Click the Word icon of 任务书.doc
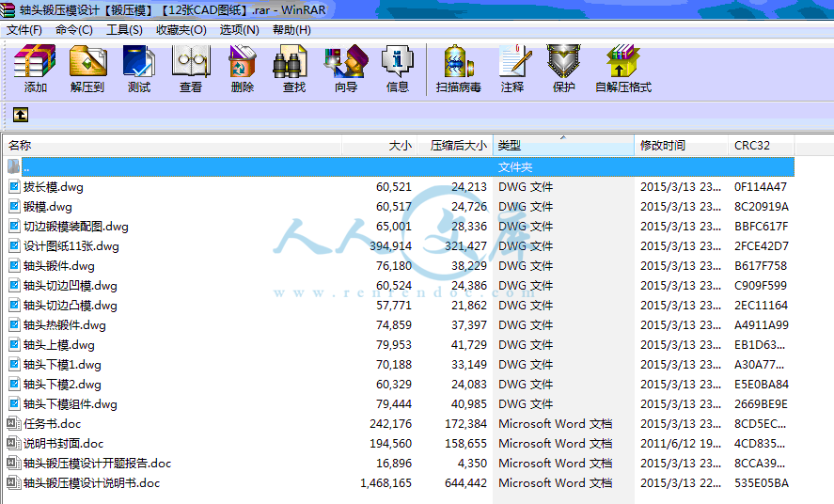Image resolution: width=834 pixels, height=504 pixels. coord(13,424)
